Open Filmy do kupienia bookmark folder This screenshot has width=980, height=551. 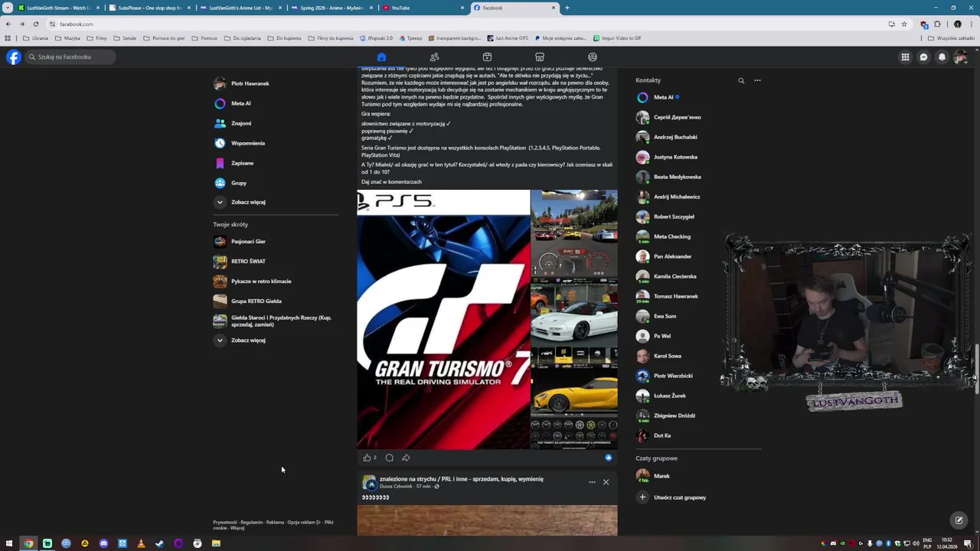(x=332, y=38)
